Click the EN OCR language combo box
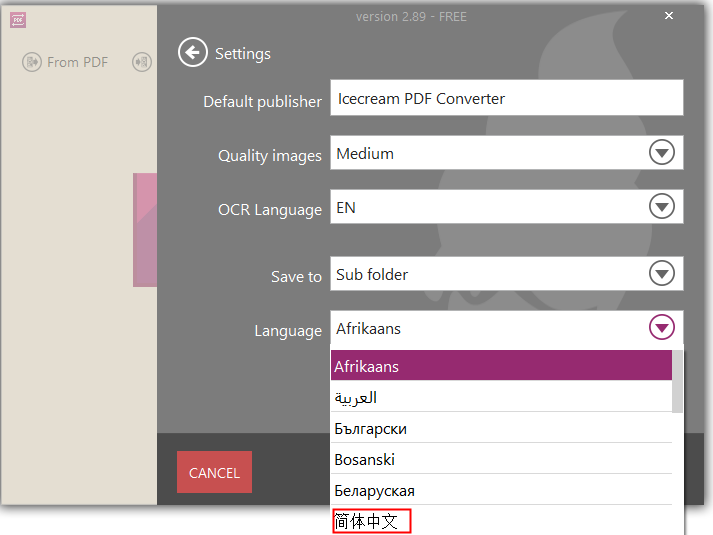The image size is (713, 535). [x=507, y=206]
